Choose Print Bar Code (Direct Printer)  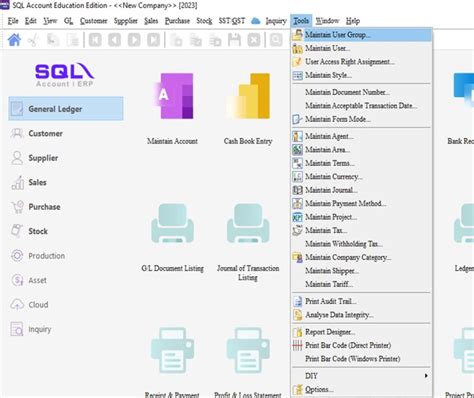pos(362,345)
